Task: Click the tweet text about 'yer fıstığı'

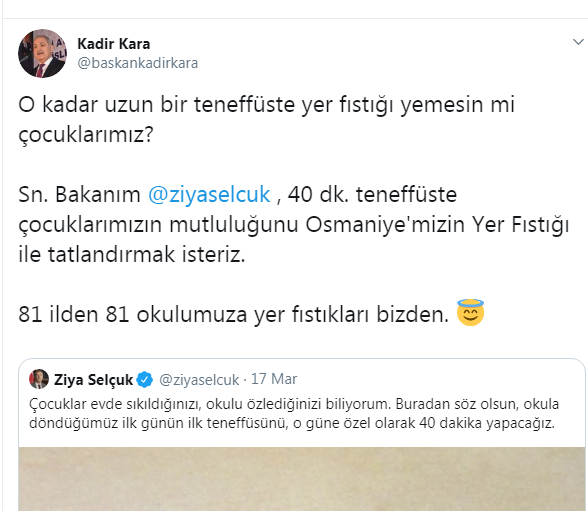Action: point(266,119)
